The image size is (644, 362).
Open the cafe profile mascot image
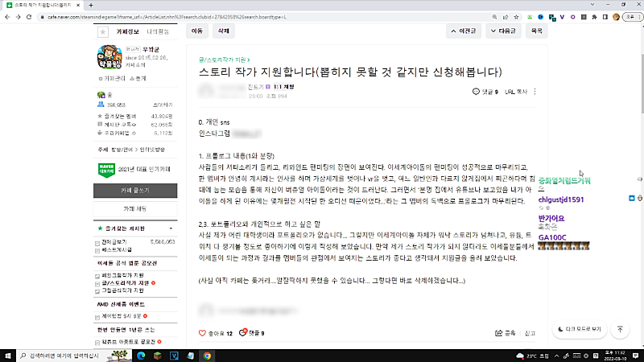(x=109, y=57)
